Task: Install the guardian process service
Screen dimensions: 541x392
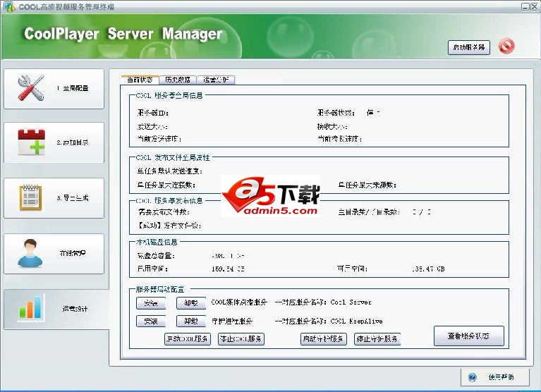Action: 151,321
